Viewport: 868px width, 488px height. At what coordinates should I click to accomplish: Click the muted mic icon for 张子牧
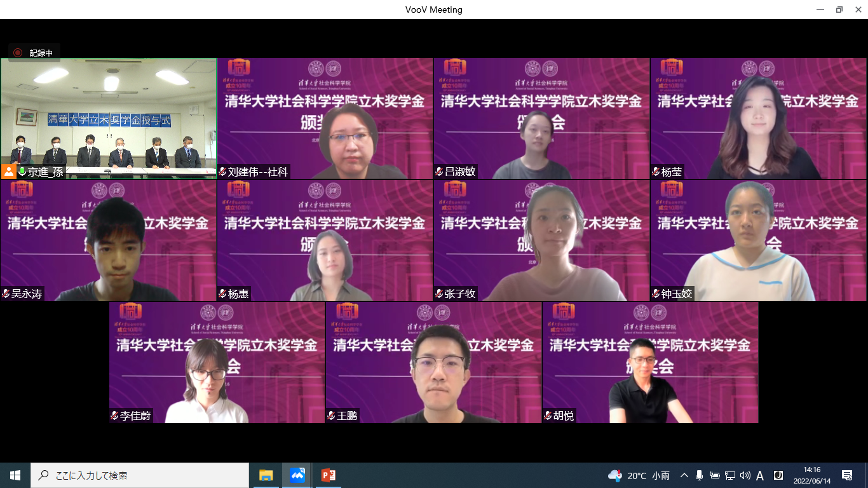440,294
